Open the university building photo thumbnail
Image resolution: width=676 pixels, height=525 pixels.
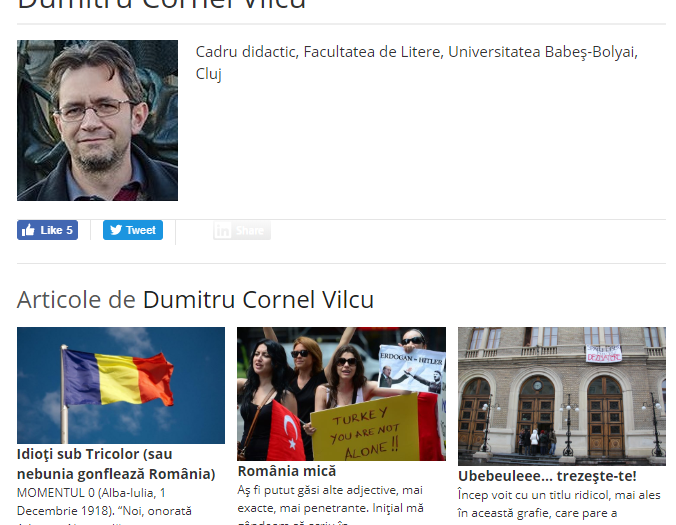click(562, 396)
